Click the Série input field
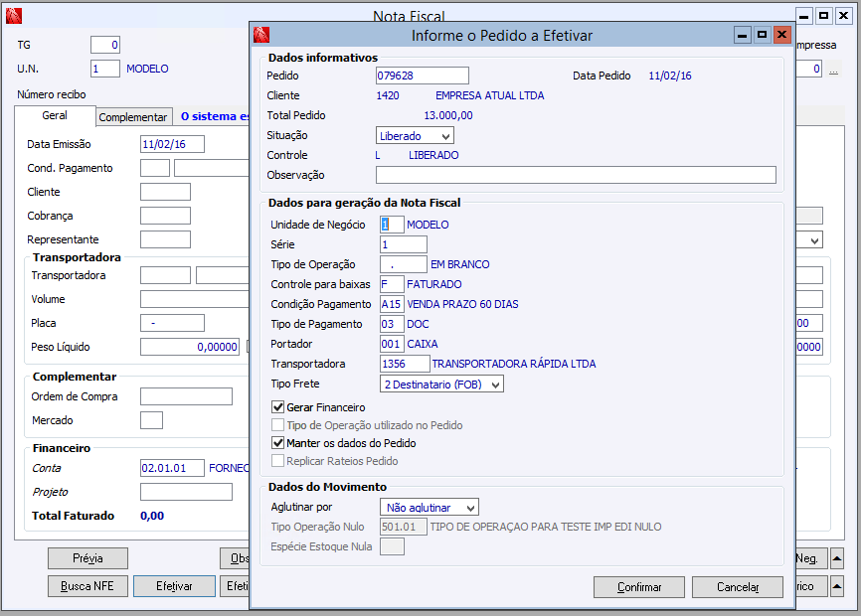This screenshot has height=616, width=861. (x=404, y=244)
